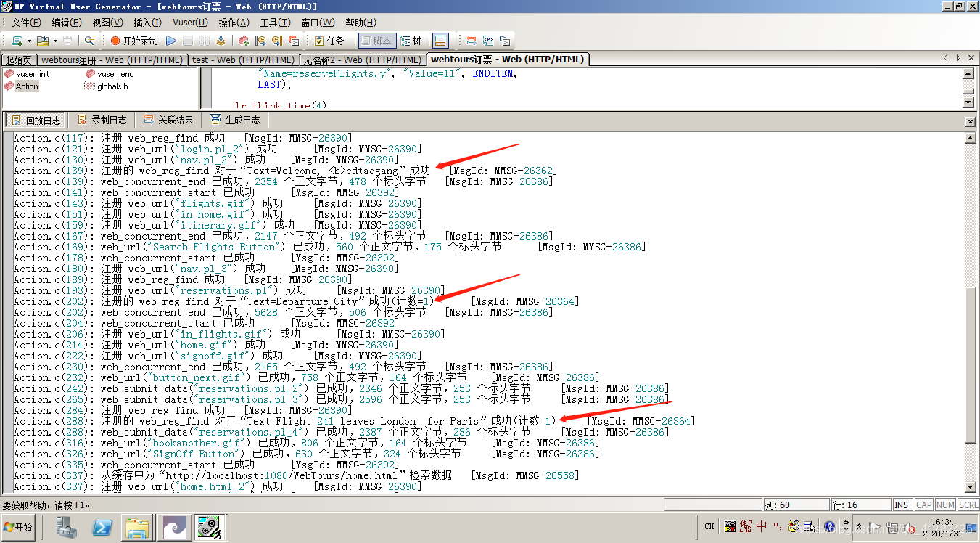Open the 关联结果 (Correlation Results) tab

pyautogui.click(x=168, y=120)
